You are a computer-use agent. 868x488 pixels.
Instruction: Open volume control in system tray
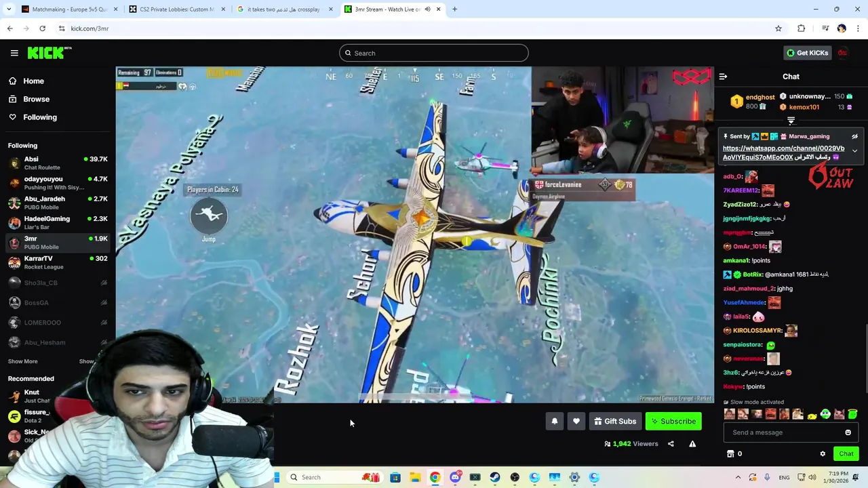812,477
